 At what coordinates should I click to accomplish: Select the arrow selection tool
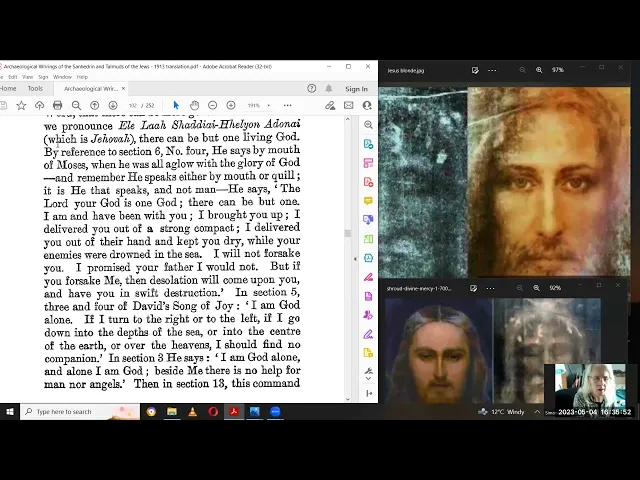176,105
